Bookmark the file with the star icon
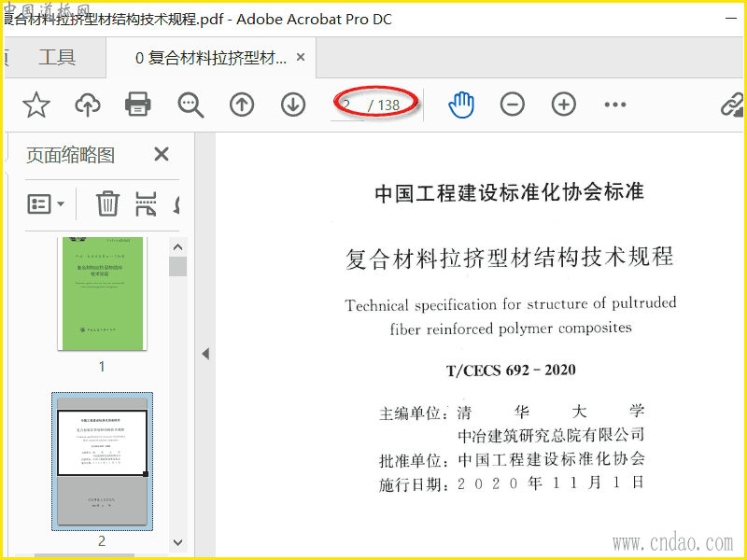 coord(36,105)
